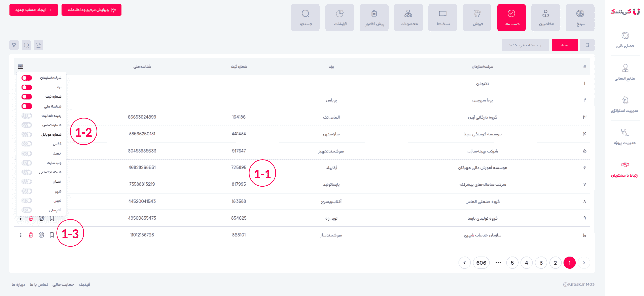
Task: Toggle the hamburger column-visibility menu
Action: pos(21,67)
